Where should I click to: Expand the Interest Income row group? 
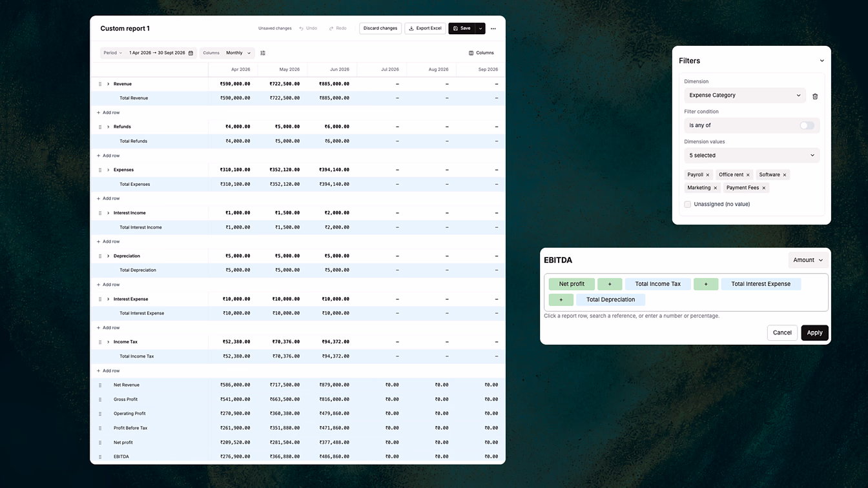108,213
